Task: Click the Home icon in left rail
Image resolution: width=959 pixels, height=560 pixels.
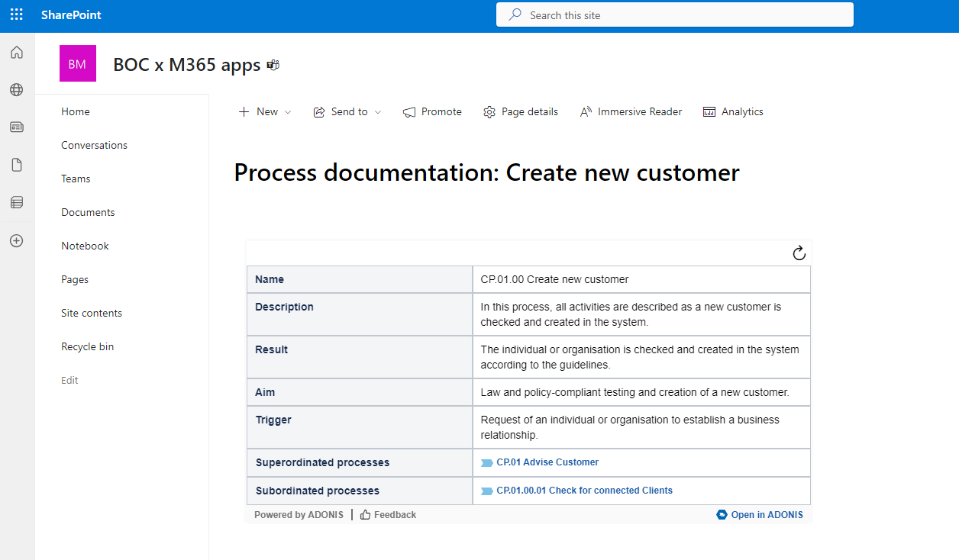Action: click(x=17, y=53)
